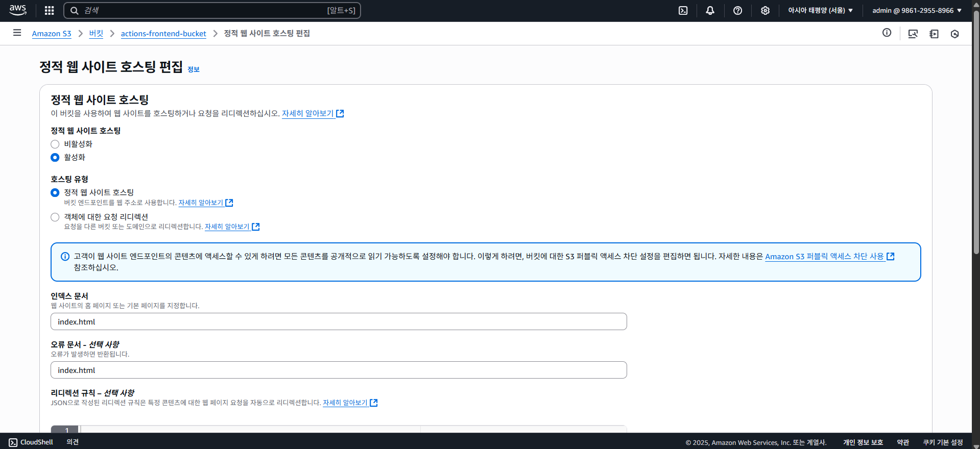
Task: Open 자세히 알아보기 link for redirection rules
Action: point(345,403)
